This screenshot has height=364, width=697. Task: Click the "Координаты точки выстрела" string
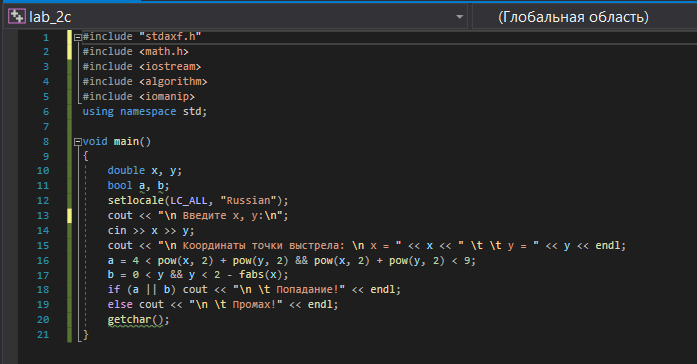(x=280, y=246)
